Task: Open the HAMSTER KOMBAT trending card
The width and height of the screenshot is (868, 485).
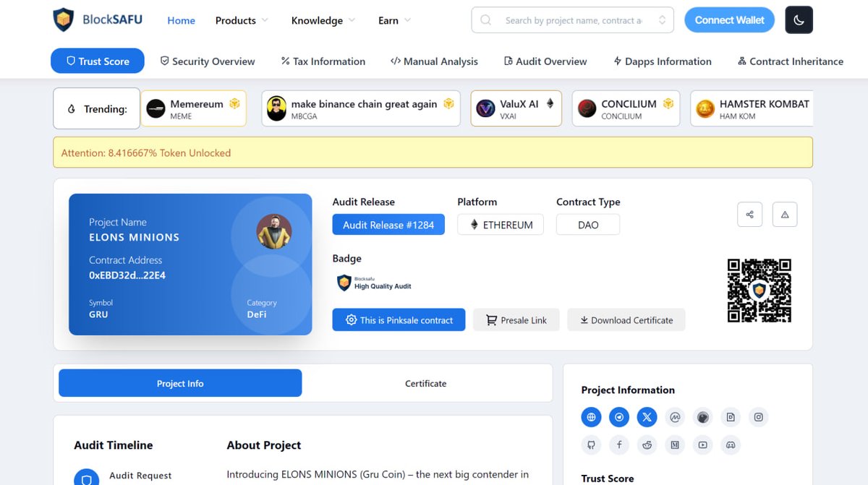Action: click(x=752, y=108)
